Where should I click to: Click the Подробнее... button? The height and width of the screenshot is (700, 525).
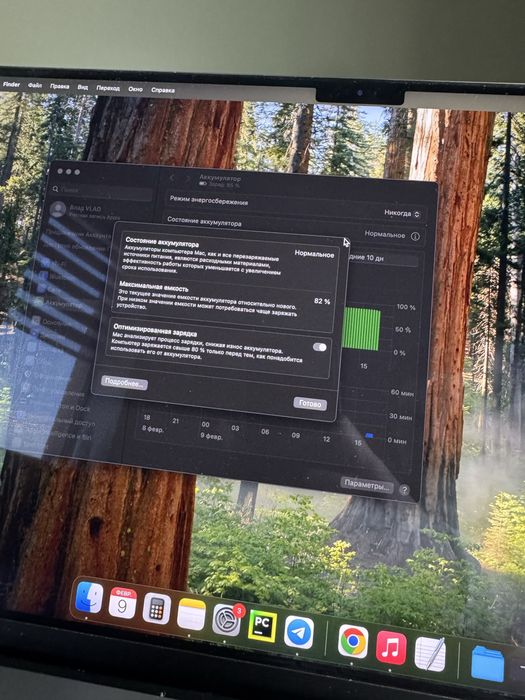(124, 383)
